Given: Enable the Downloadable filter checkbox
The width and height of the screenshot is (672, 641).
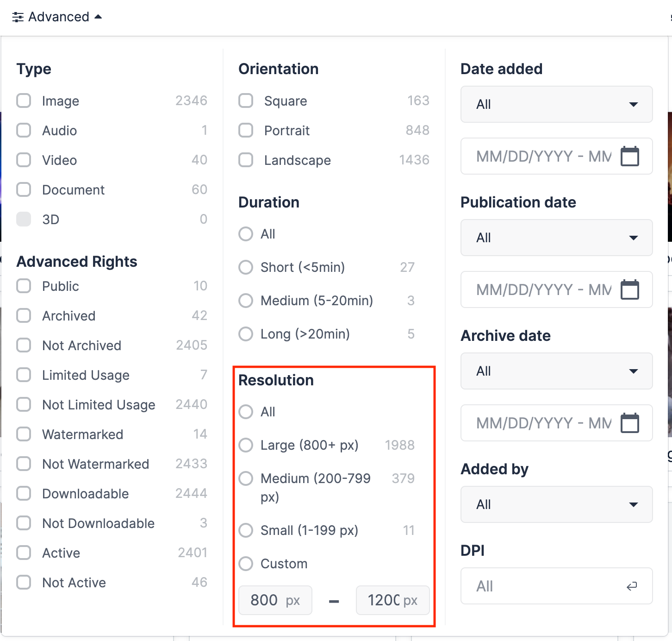Looking at the screenshot, I should (x=24, y=493).
